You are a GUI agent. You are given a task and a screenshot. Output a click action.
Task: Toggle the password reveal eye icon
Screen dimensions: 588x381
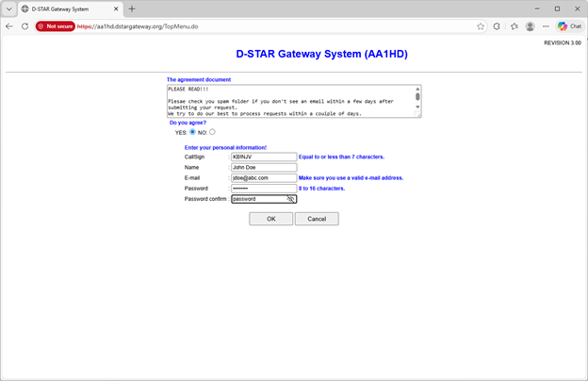[291, 199]
